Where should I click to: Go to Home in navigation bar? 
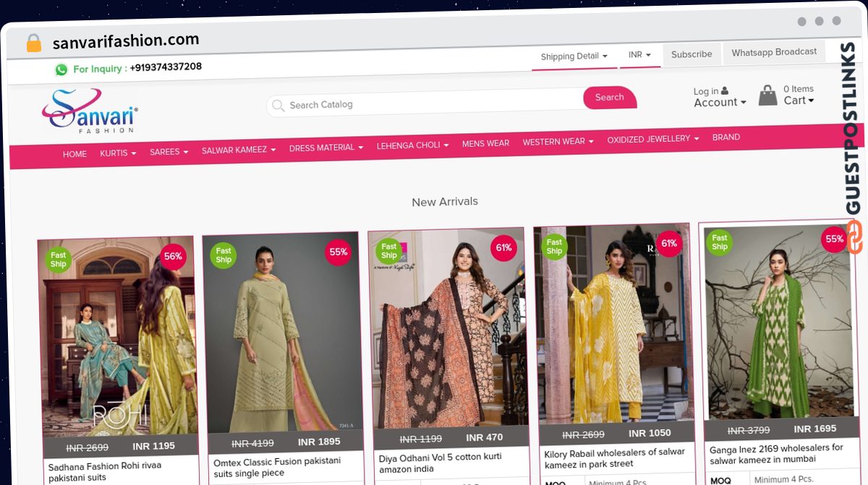75,154
